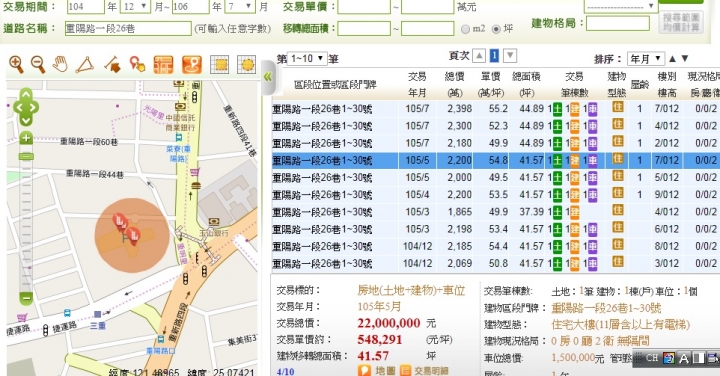The width and height of the screenshot is (720, 376).
Task: Go to next page arrow
Action: click(x=510, y=56)
